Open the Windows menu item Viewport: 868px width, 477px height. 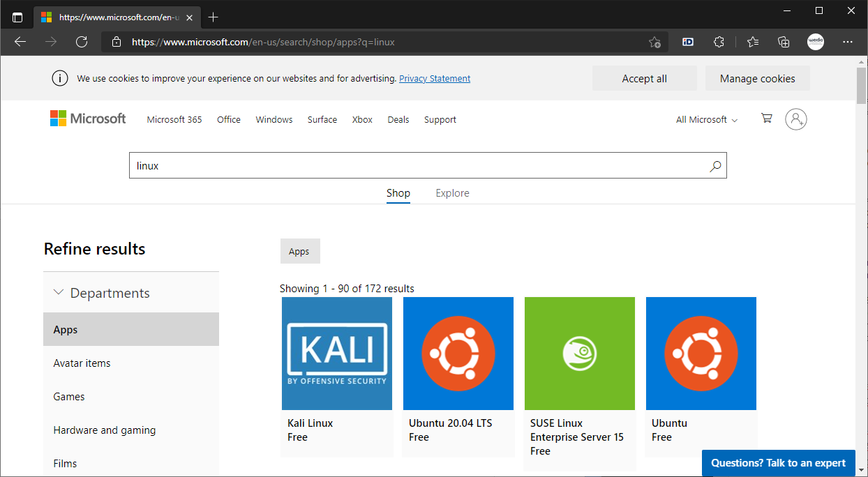pyautogui.click(x=274, y=119)
